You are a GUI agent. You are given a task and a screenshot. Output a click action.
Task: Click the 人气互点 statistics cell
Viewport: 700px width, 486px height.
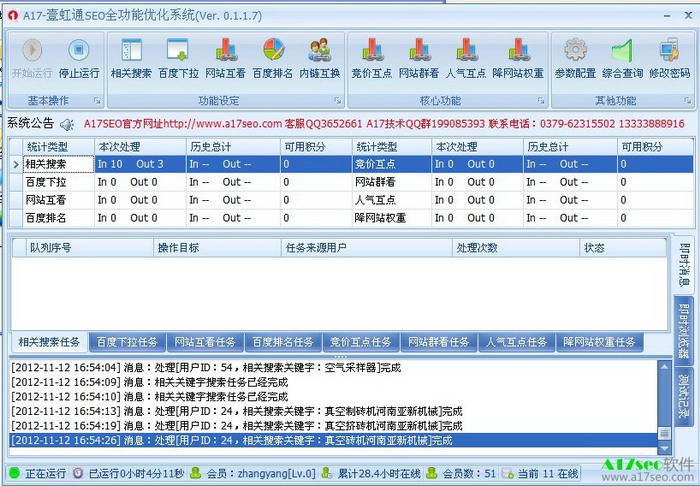[392, 200]
